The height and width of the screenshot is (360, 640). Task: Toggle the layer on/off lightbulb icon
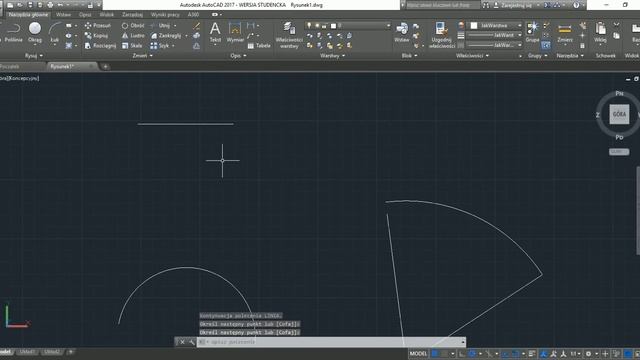coord(309,26)
